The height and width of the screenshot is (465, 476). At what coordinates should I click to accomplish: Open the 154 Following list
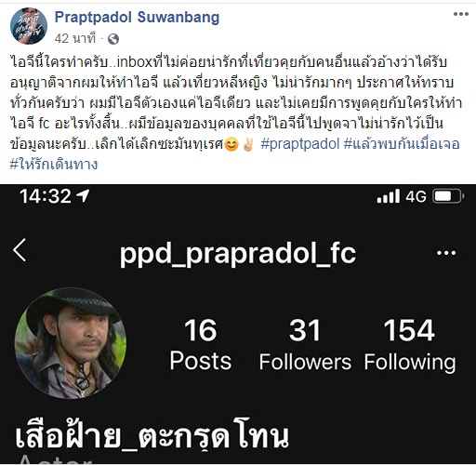click(410, 344)
